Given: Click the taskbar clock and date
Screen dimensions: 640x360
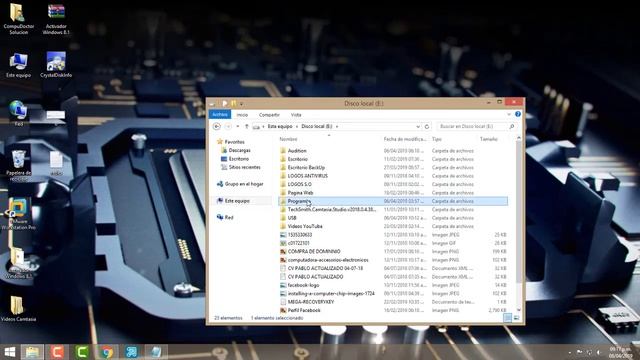Looking at the screenshot, I should 620,353.
